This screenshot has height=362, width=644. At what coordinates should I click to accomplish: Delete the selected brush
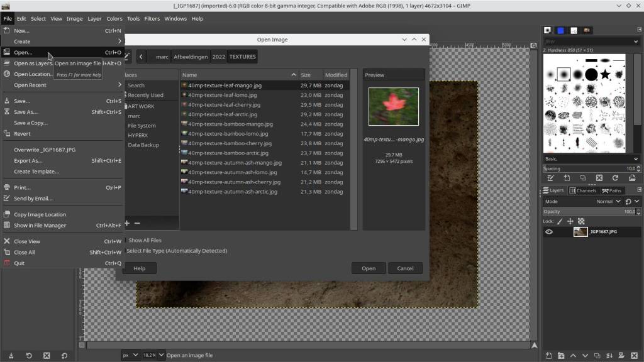click(x=599, y=178)
